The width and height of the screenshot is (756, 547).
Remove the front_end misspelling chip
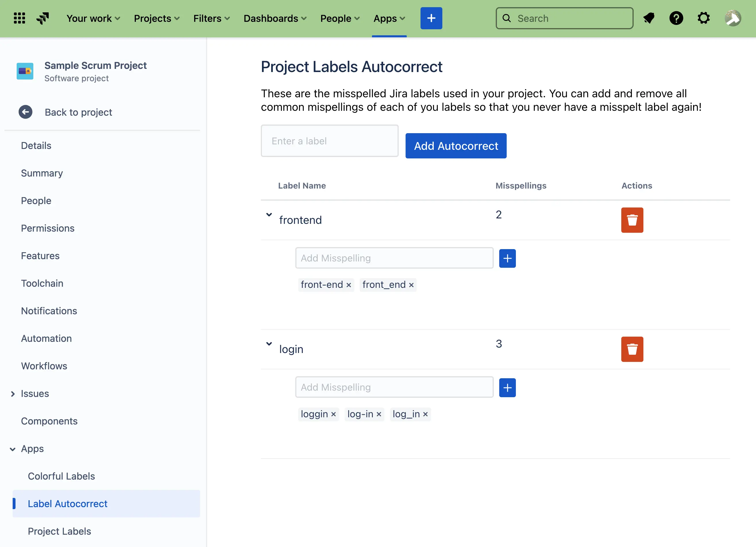pyautogui.click(x=411, y=285)
